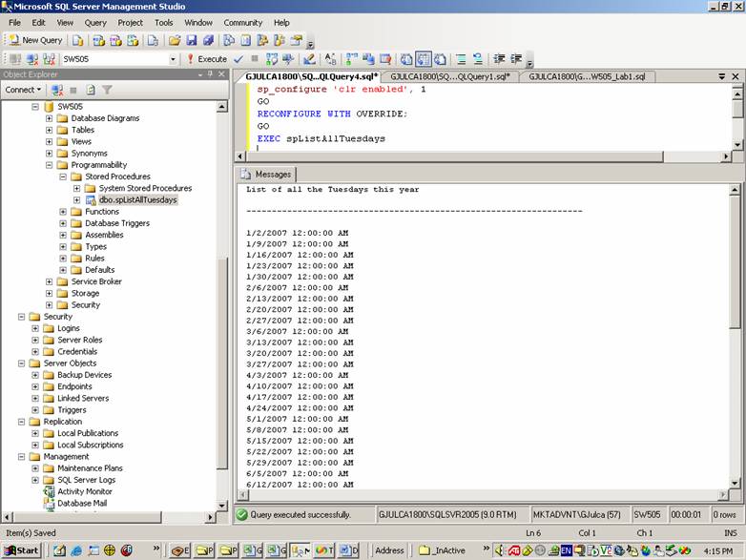
Task: Toggle auto-hide pin on Object Explorer
Action: [209, 74]
